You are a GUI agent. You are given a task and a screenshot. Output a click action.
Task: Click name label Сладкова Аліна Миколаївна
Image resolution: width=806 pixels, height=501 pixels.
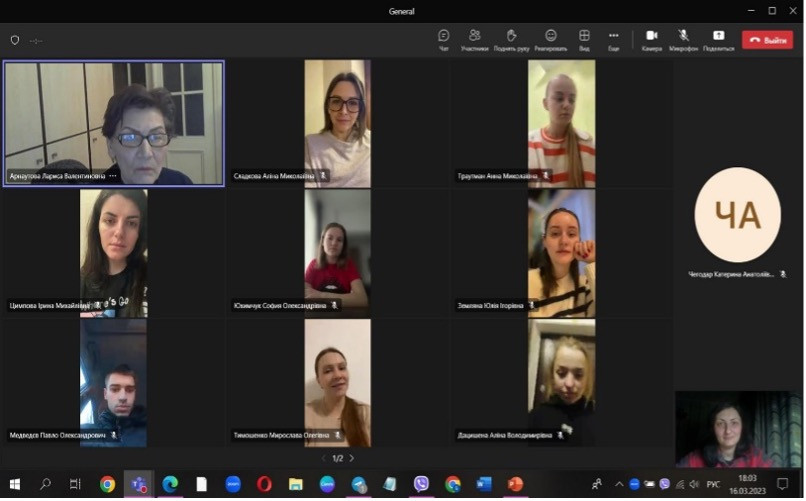[274, 176]
